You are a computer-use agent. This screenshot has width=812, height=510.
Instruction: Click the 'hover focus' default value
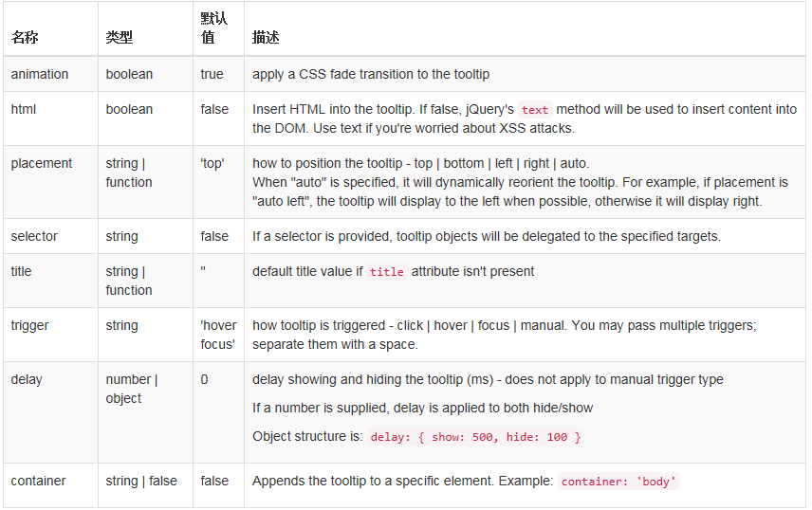point(219,335)
